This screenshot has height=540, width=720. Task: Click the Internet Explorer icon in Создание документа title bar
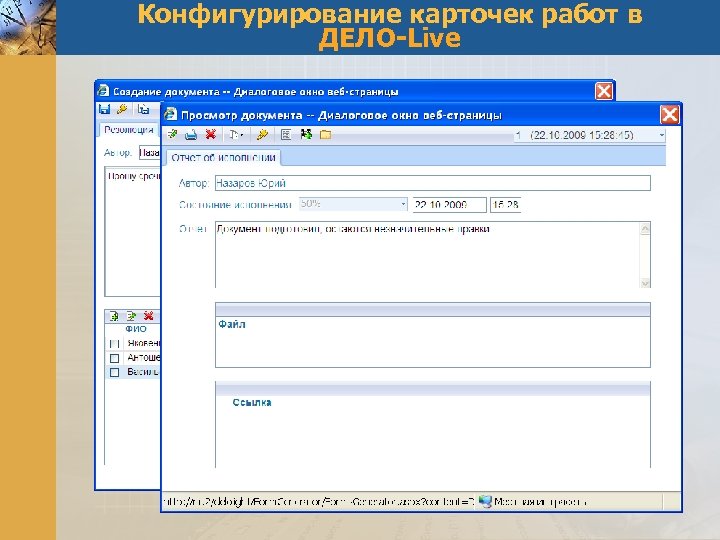[103, 90]
